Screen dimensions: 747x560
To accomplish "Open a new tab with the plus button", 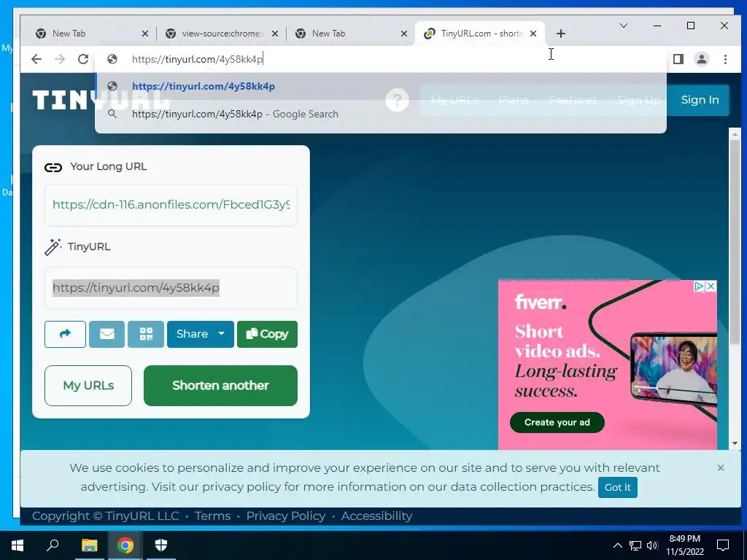I will [x=561, y=34].
